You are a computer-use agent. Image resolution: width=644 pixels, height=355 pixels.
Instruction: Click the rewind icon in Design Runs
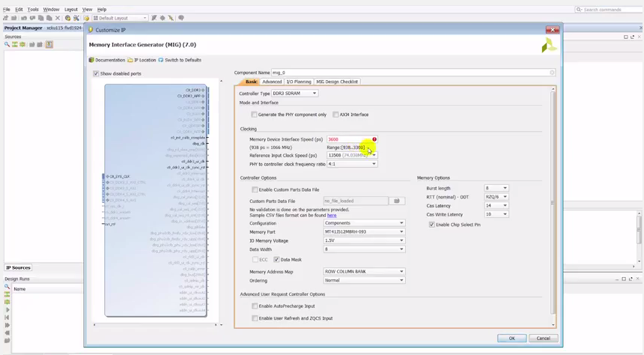pos(7,333)
